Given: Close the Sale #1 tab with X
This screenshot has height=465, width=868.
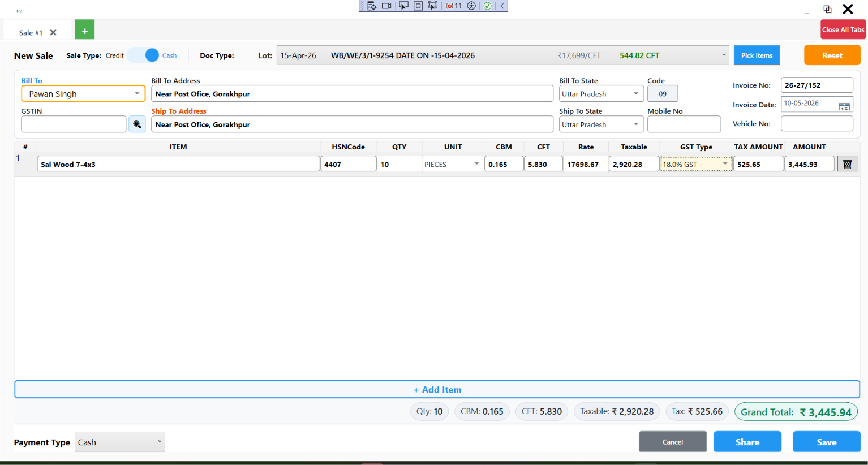Looking at the screenshot, I should click(53, 33).
